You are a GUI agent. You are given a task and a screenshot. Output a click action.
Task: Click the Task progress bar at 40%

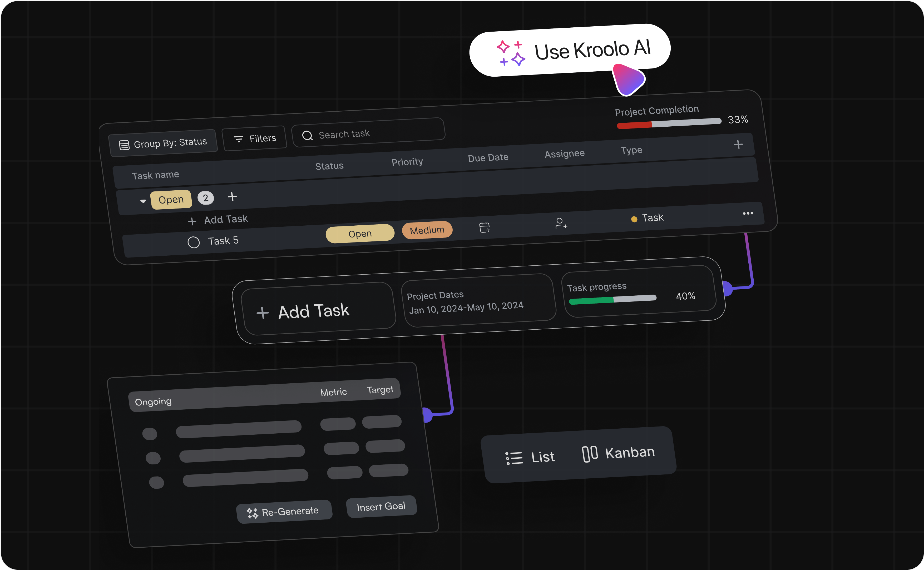pyautogui.click(x=612, y=299)
